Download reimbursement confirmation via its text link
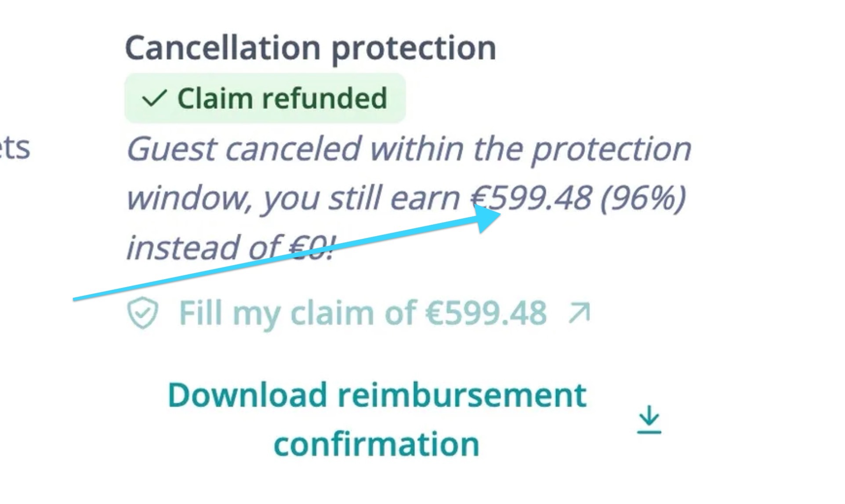Viewport: 845px width, 504px height. tap(377, 395)
